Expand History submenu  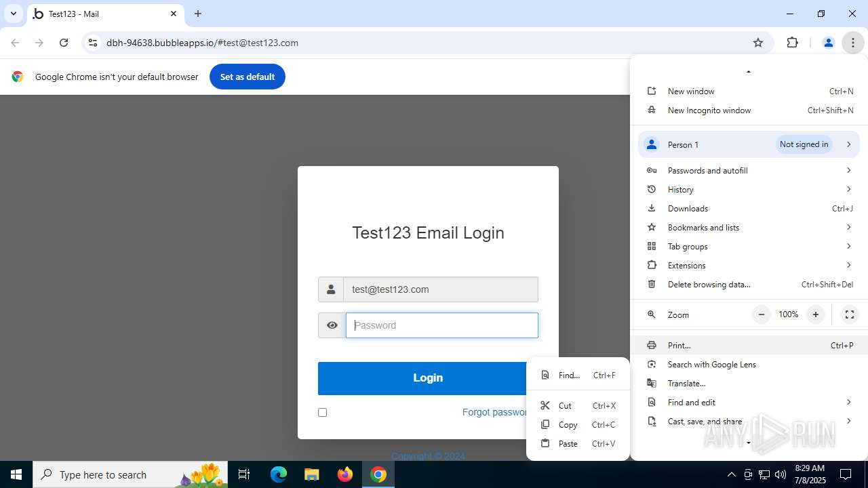click(x=749, y=189)
